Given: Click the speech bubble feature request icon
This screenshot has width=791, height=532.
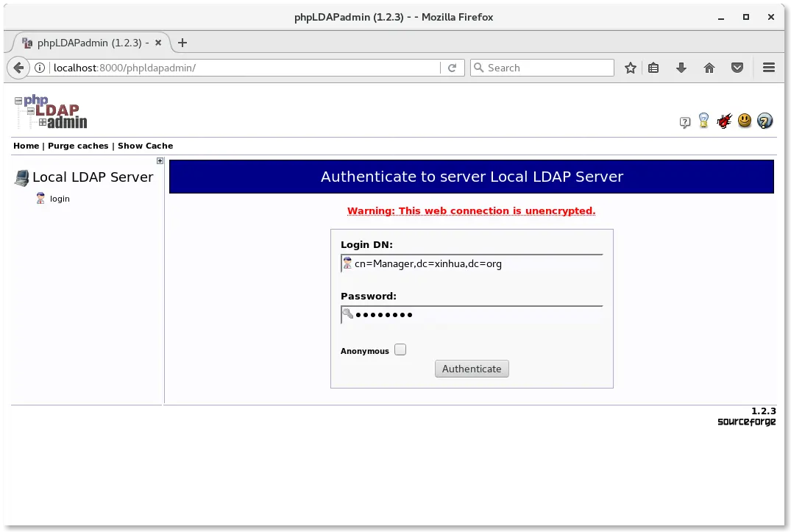Looking at the screenshot, I should click(684, 121).
